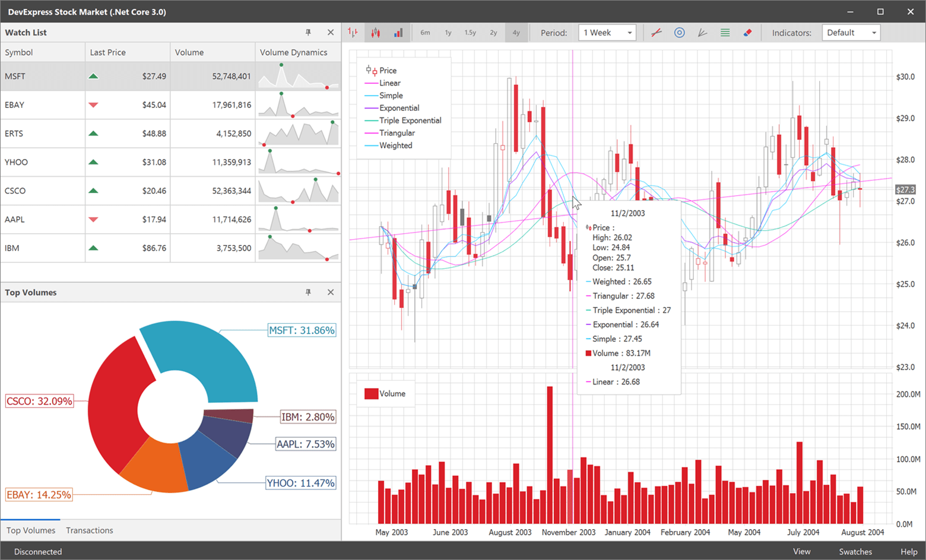Sort by the Volume column header

point(213,52)
